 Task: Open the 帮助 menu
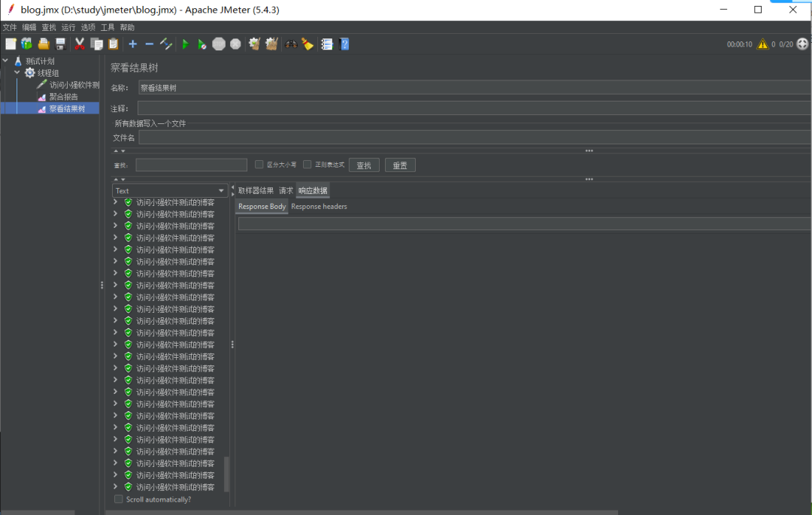(x=127, y=27)
